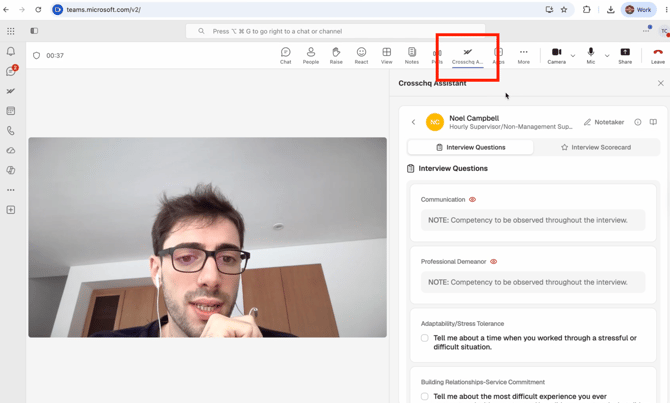This screenshot has height=403, width=670.
Task: Show the People participants list
Action: click(x=311, y=56)
